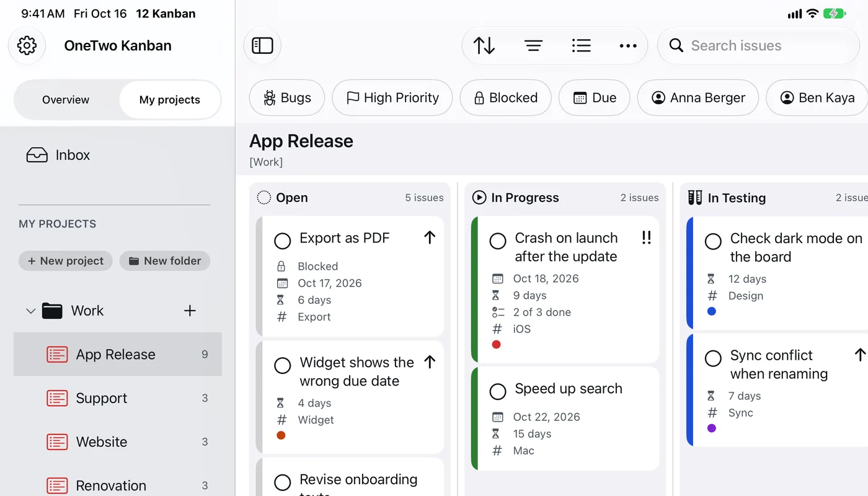Complete the Crash on launch issue
Image resolution: width=868 pixels, height=496 pixels.
[498, 241]
